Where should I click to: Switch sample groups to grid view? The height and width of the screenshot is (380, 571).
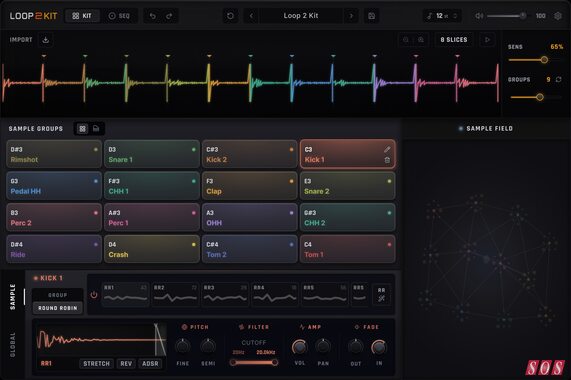tap(83, 128)
